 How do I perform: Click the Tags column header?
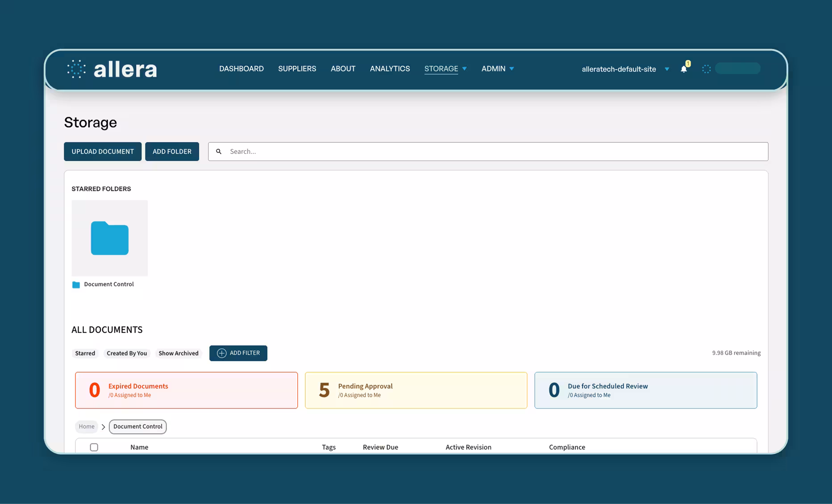point(329,447)
